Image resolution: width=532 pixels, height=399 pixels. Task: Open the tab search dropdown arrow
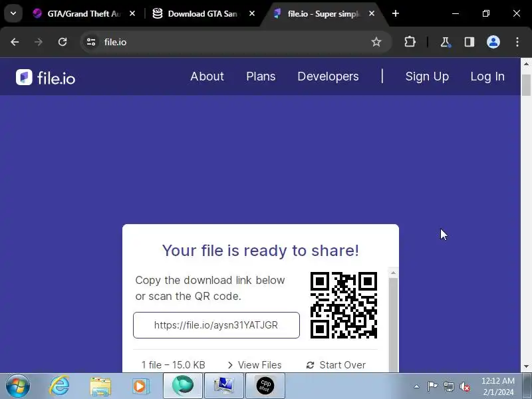click(x=13, y=13)
